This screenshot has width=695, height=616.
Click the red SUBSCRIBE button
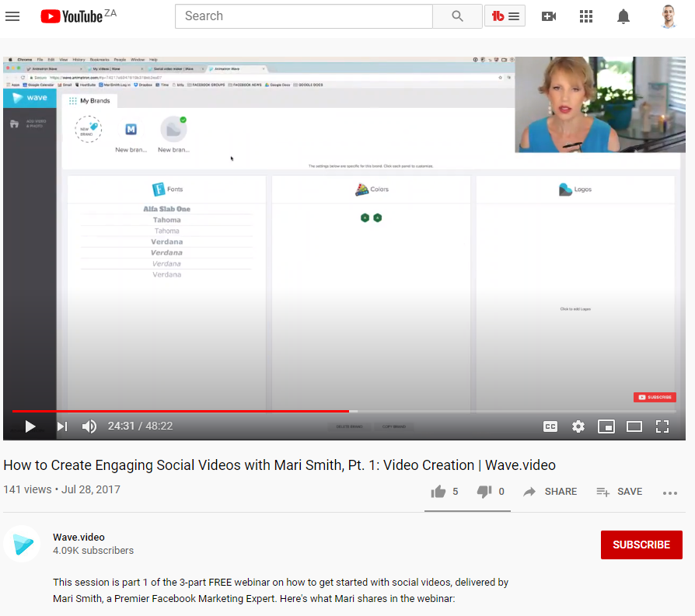coord(641,545)
